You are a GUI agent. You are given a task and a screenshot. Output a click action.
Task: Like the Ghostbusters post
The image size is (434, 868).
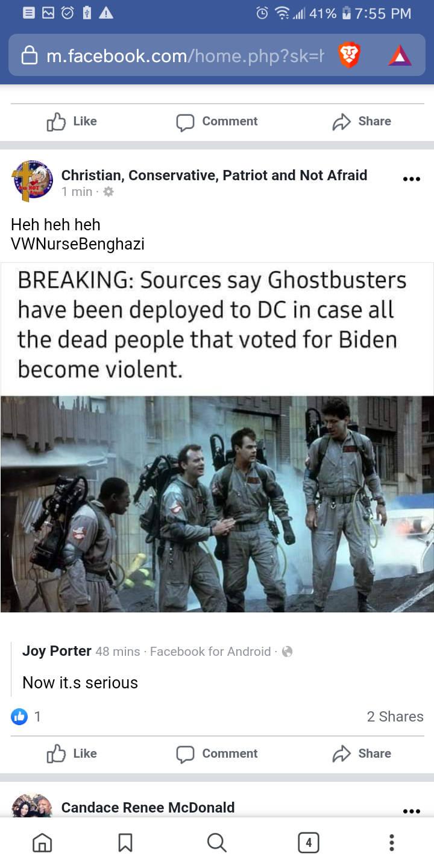pyautogui.click(x=72, y=753)
